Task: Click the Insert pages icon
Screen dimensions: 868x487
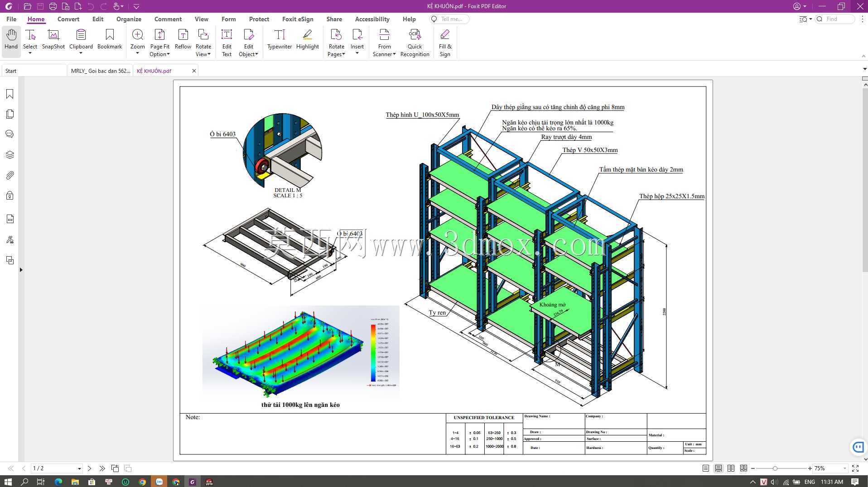Action: (357, 35)
